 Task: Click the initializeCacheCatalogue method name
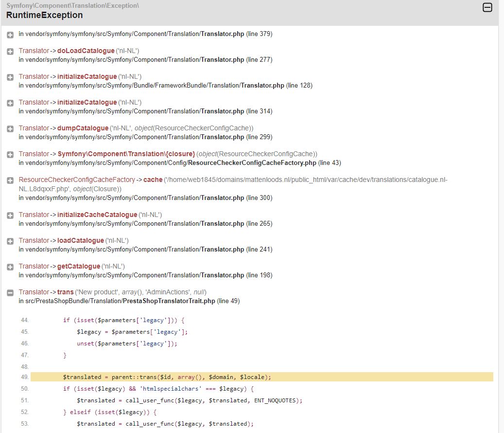[x=97, y=215]
